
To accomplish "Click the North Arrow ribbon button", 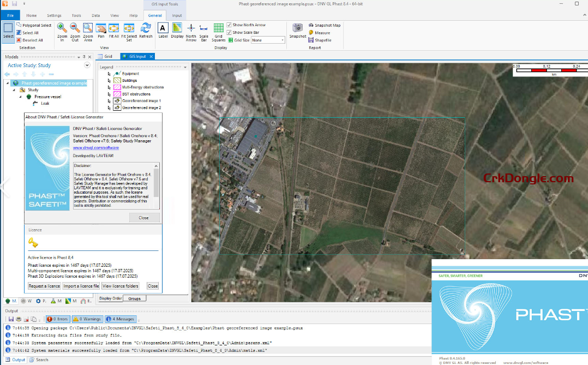I will coord(191,32).
